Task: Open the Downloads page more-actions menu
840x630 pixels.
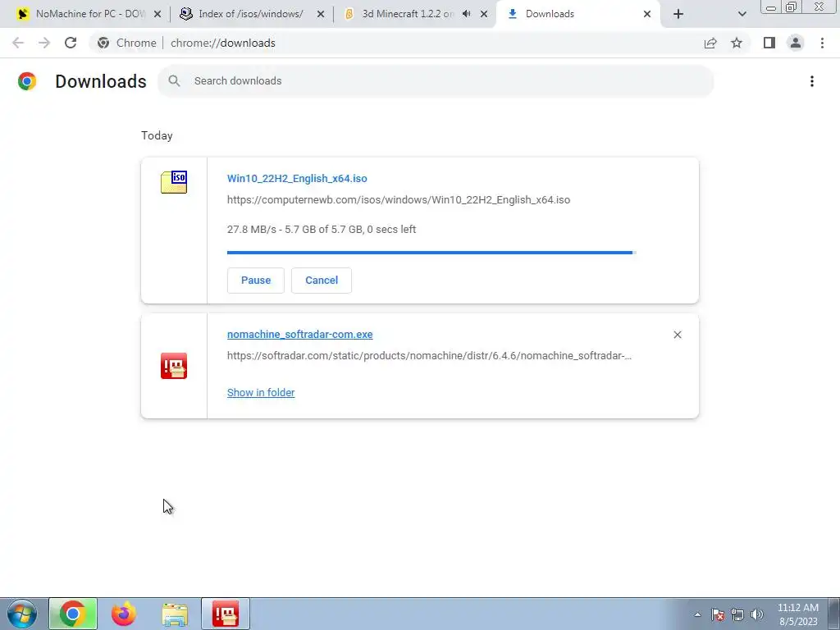Action: click(811, 81)
